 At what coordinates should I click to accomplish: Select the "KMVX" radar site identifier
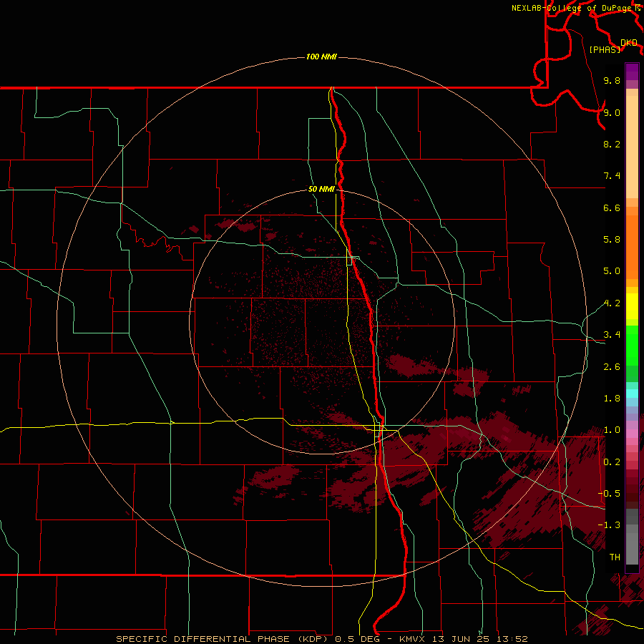pyautogui.click(x=412, y=639)
